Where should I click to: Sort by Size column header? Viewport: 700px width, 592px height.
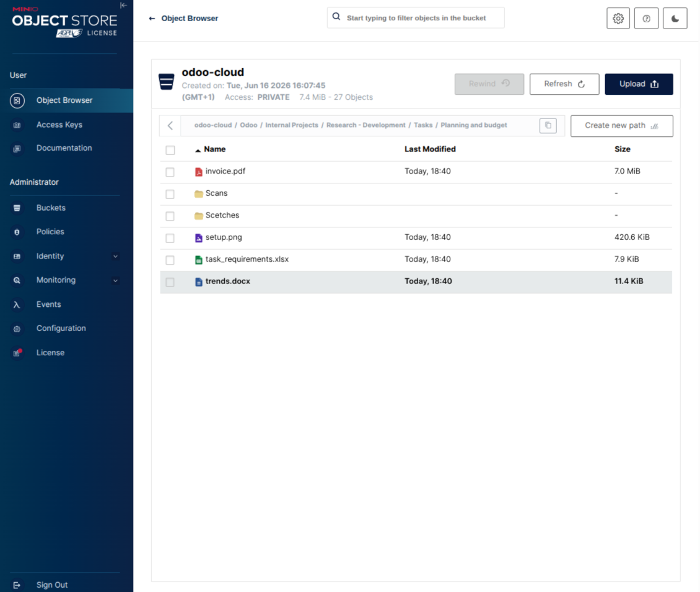pos(623,149)
